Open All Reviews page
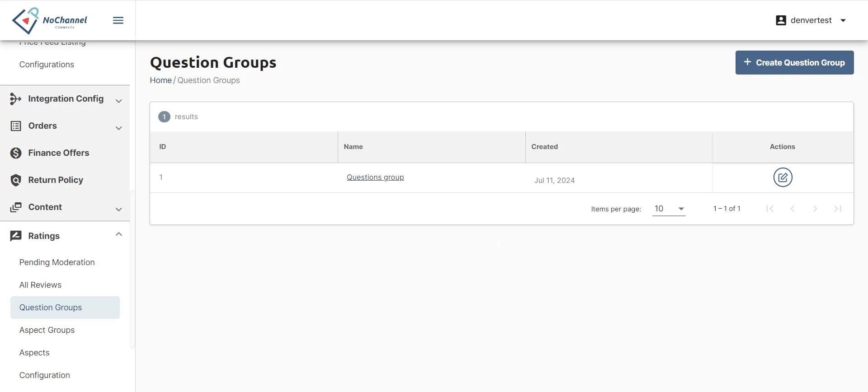 tap(40, 285)
